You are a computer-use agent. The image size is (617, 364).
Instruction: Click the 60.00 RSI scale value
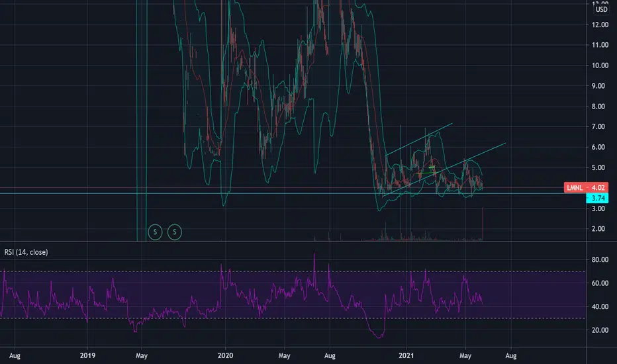click(600, 283)
